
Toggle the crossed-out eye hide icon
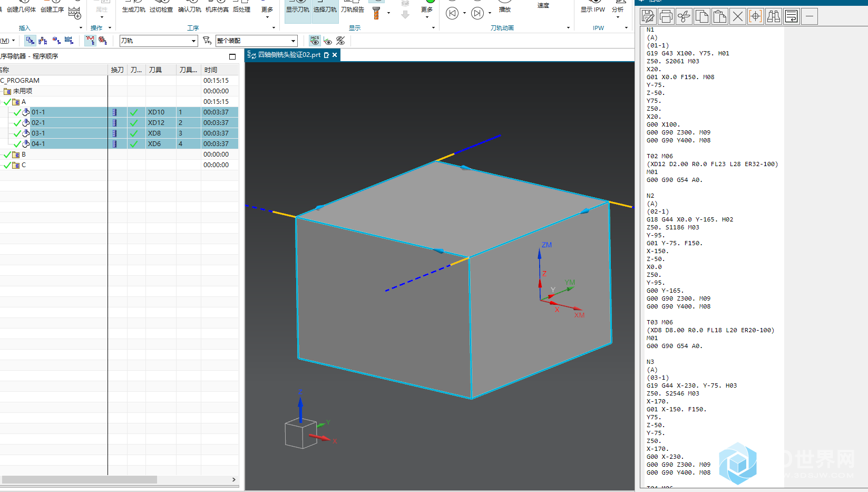coord(340,41)
